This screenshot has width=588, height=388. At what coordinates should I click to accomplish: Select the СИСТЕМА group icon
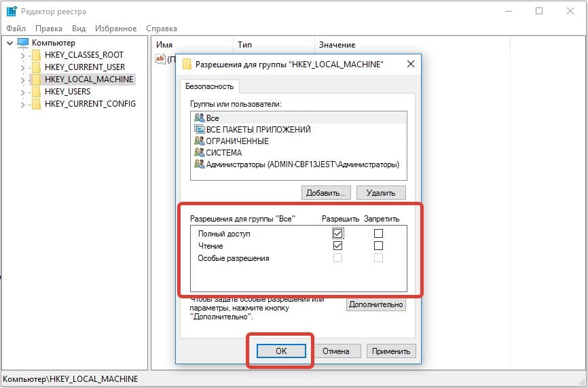199,153
